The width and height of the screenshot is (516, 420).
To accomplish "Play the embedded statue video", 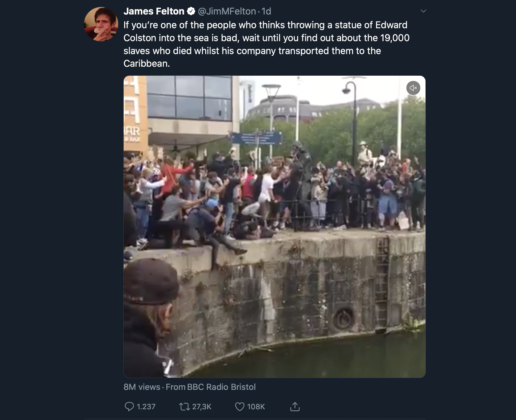I will pyautogui.click(x=274, y=226).
